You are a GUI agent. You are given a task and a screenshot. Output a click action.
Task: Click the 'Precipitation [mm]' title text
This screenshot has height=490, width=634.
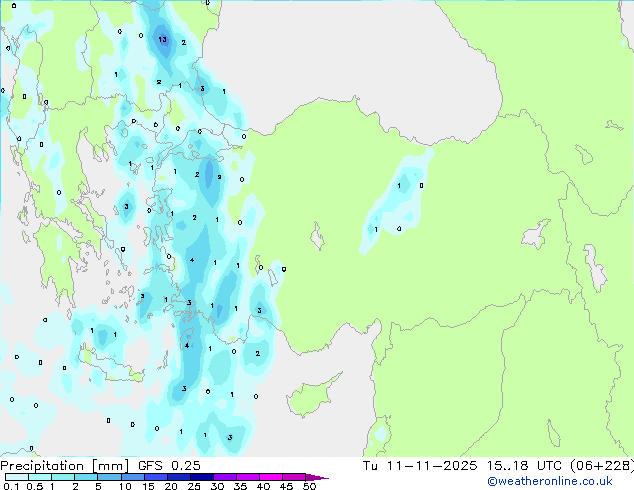(65, 466)
